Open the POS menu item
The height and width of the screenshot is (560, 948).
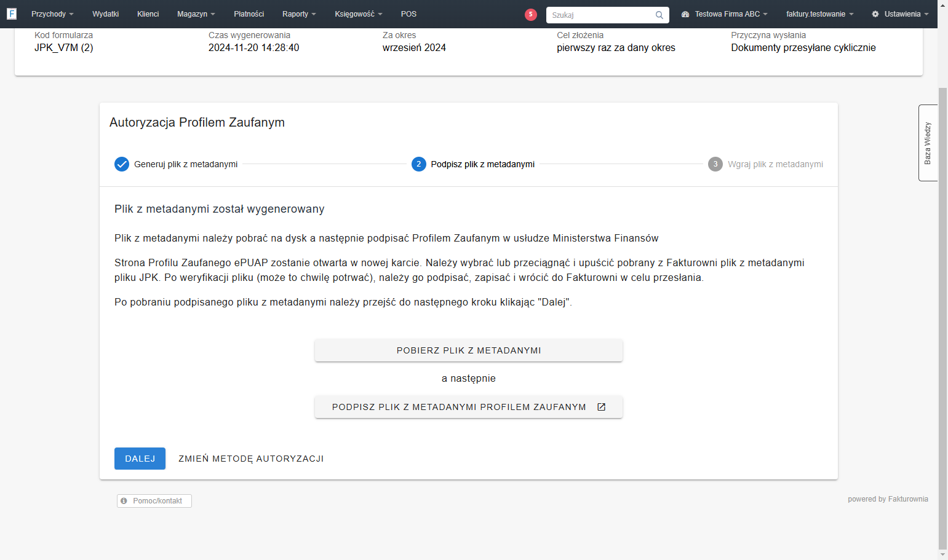pyautogui.click(x=409, y=14)
